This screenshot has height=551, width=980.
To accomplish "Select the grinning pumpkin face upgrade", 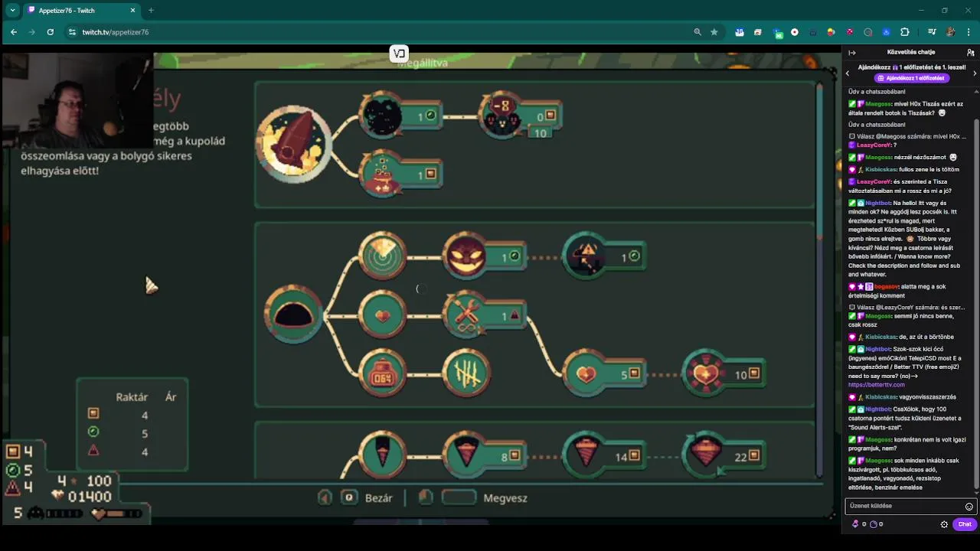I will 484,256.
